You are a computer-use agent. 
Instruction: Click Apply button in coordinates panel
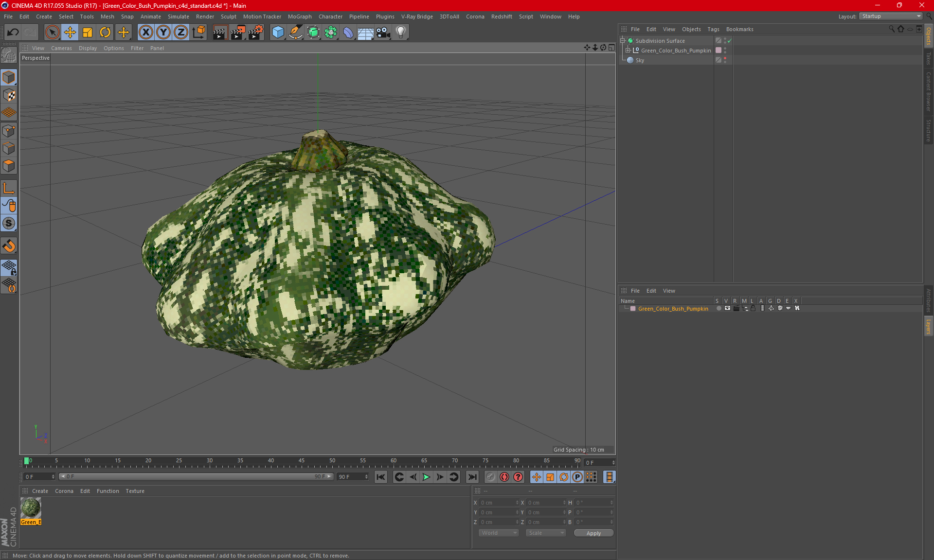[593, 533]
